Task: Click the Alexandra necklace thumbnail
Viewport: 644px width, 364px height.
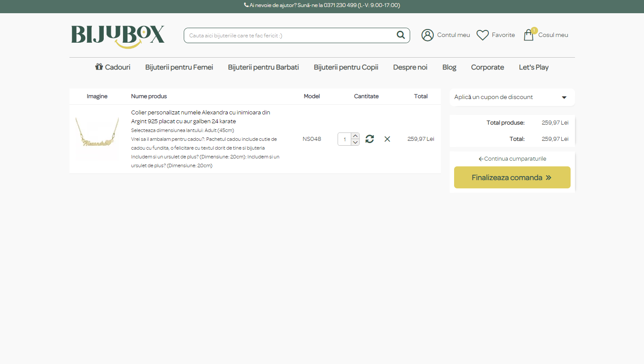Action: coord(97,138)
